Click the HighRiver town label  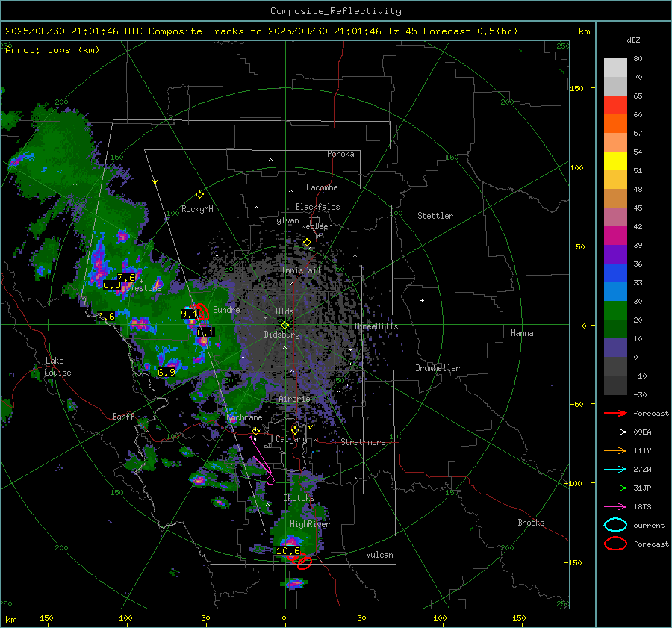[310, 524]
